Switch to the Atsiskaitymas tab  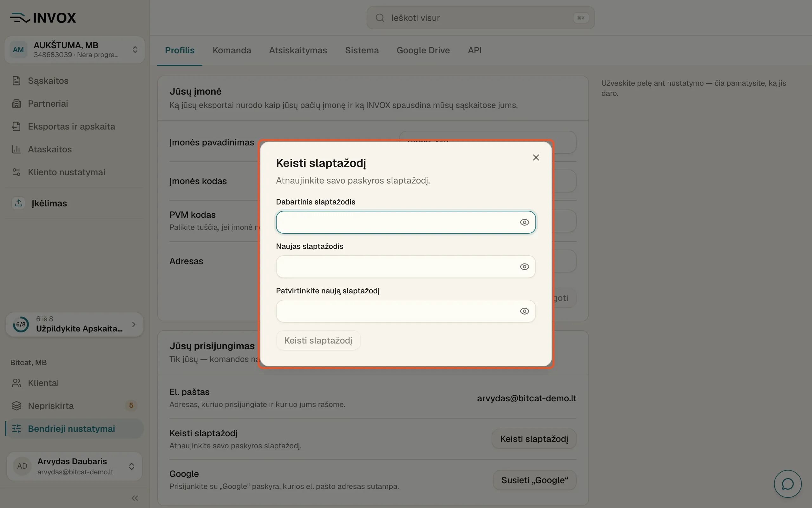pos(298,50)
